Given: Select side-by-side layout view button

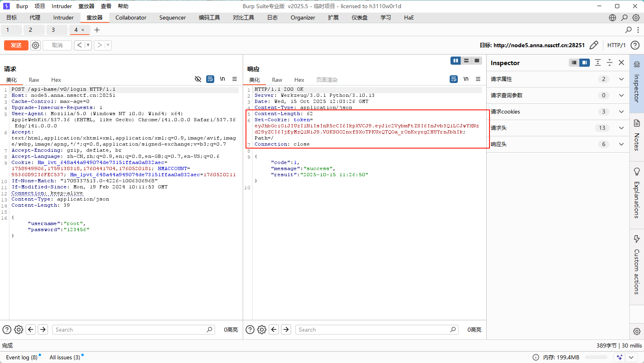Looking at the screenshot, I should tap(456, 61).
